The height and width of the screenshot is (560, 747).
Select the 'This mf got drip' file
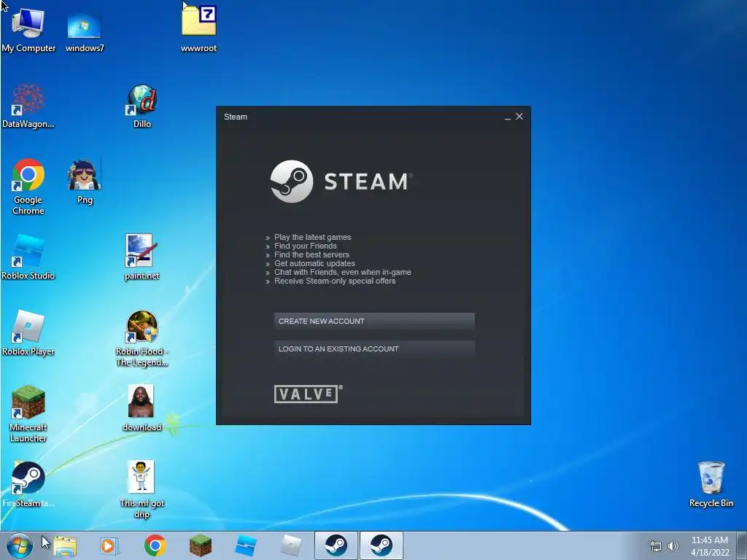(x=142, y=489)
